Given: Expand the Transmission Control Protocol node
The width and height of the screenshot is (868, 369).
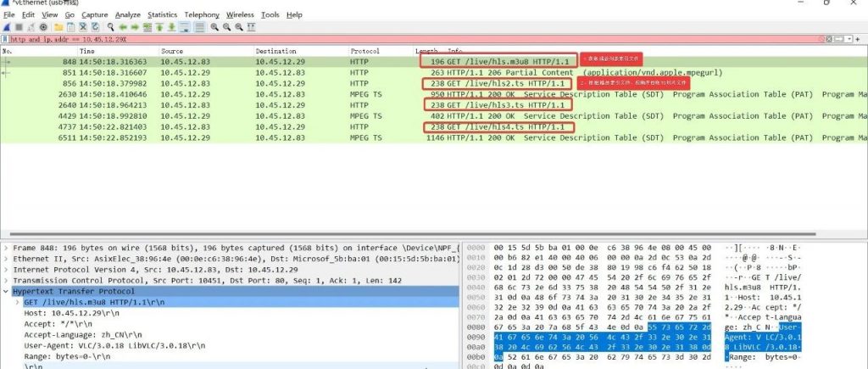Looking at the screenshot, I should (6, 280).
